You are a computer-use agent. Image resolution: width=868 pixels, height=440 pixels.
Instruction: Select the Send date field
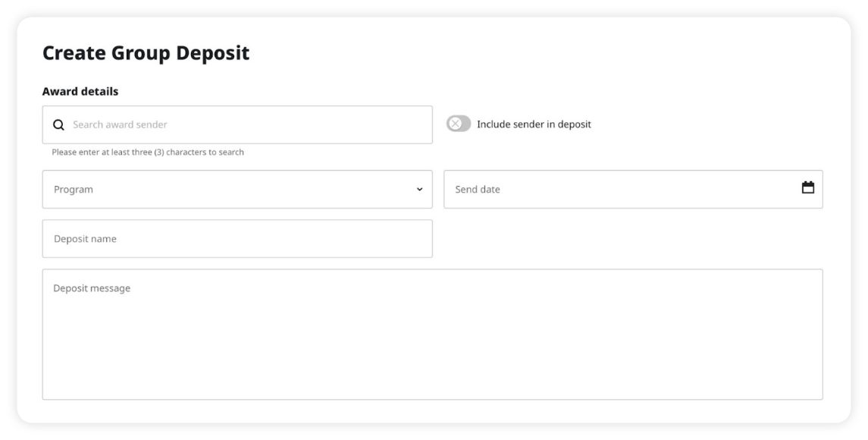pos(633,190)
